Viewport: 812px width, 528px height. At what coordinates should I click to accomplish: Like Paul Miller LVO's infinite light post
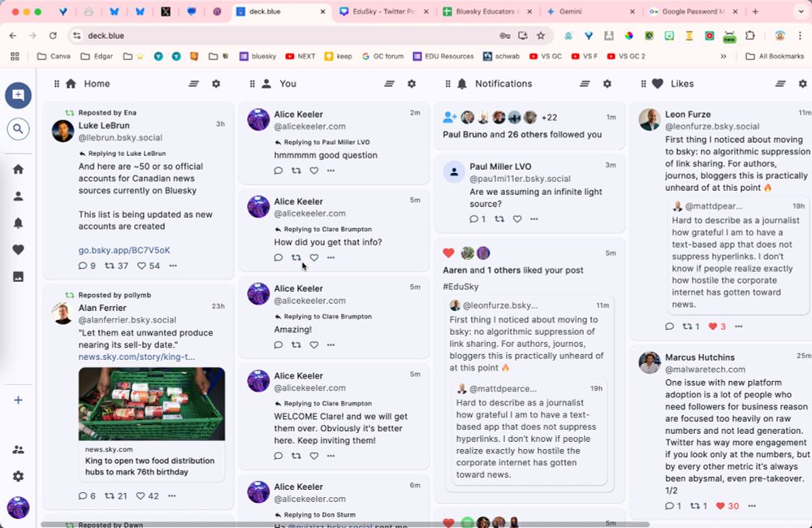(516, 219)
